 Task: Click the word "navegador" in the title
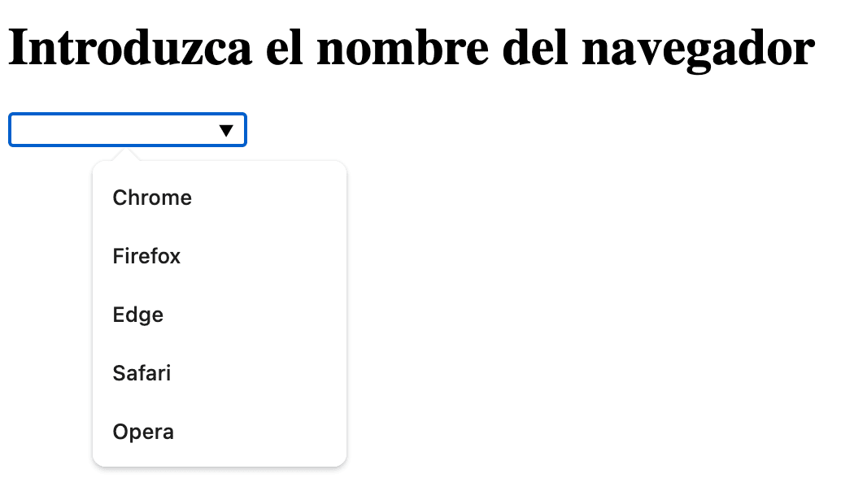tap(698, 50)
